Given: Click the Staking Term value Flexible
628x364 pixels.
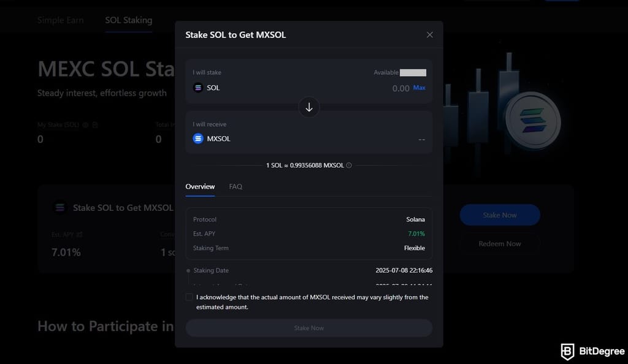Looking at the screenshot, I should click(x=414, y=248).
